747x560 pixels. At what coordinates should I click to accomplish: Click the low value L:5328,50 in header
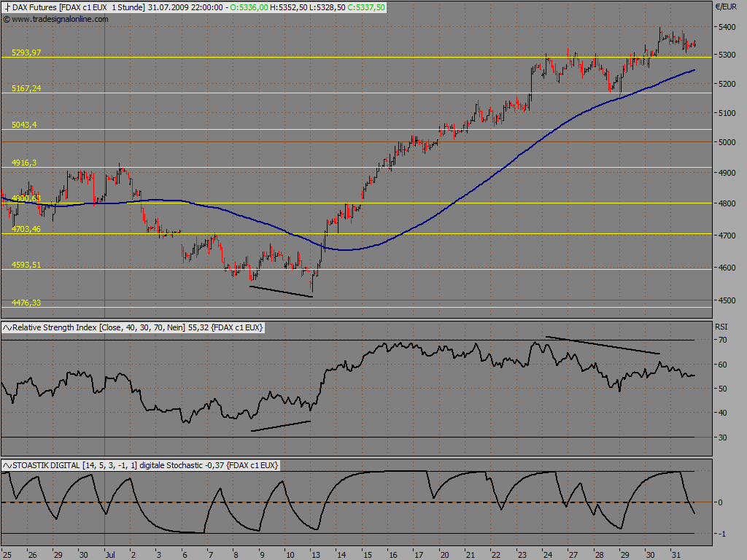pos(327,7)
